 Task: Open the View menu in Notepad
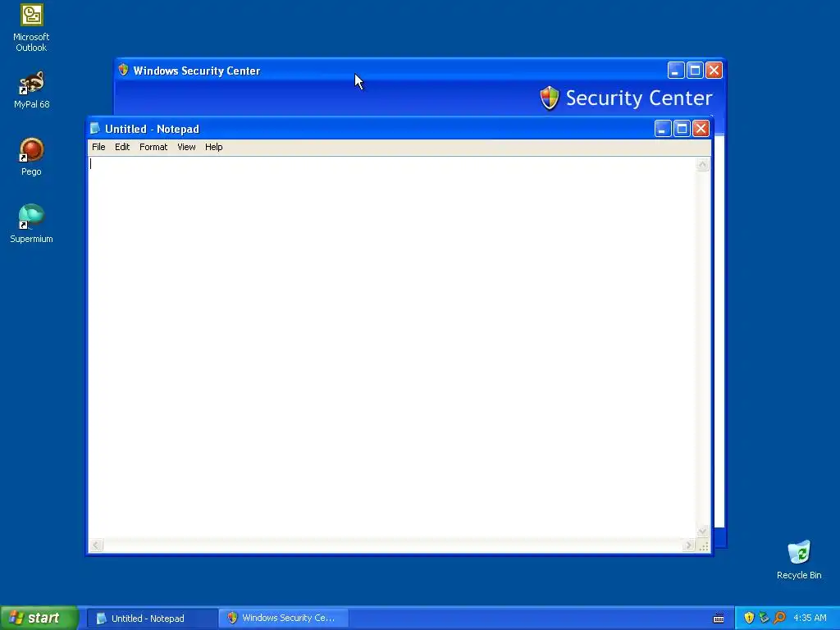click(186, 147)
